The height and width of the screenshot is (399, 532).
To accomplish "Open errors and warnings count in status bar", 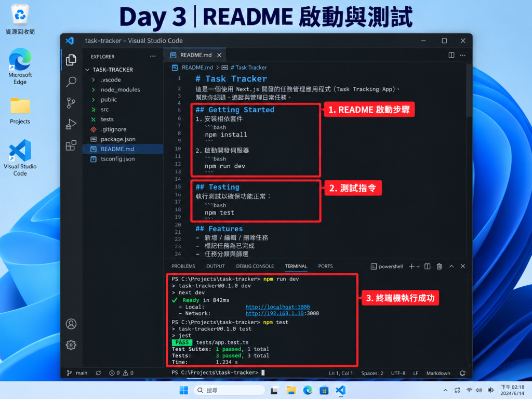I will [x=121, y=373].
